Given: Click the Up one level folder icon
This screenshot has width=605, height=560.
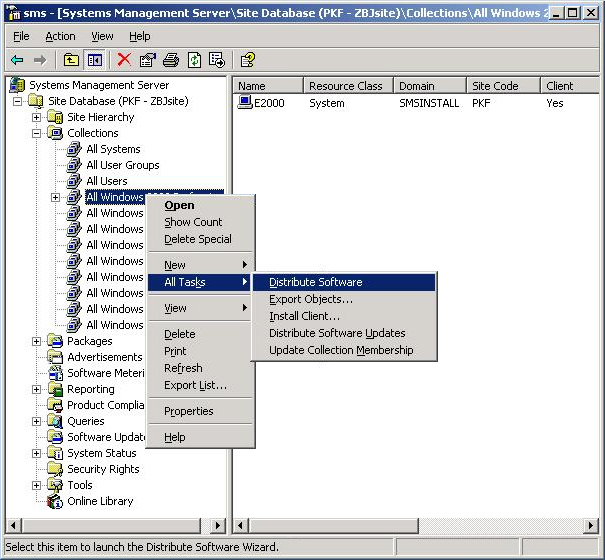Looking at the screenshot, I should pyautogui.click(x=71, y=60).
